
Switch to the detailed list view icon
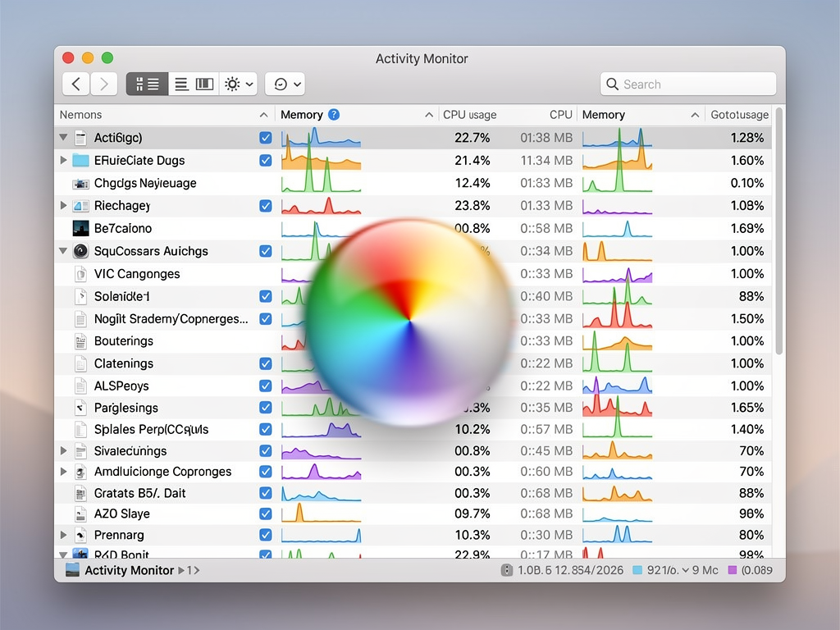pyautogui.click(x=148, y=84)
